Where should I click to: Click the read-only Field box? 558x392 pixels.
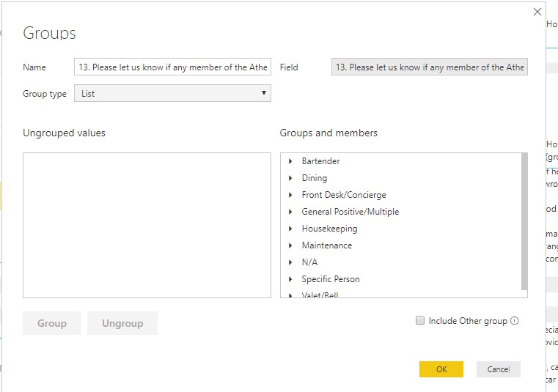click(430, 67)
